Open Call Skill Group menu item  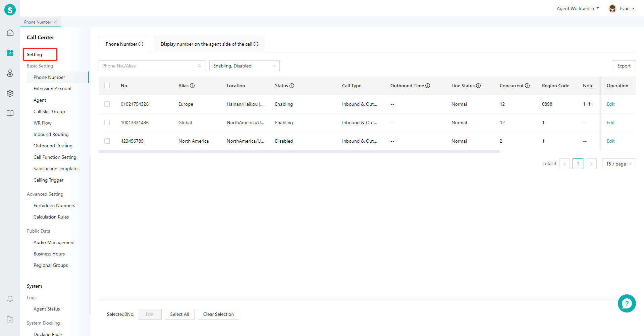(49, 111)
